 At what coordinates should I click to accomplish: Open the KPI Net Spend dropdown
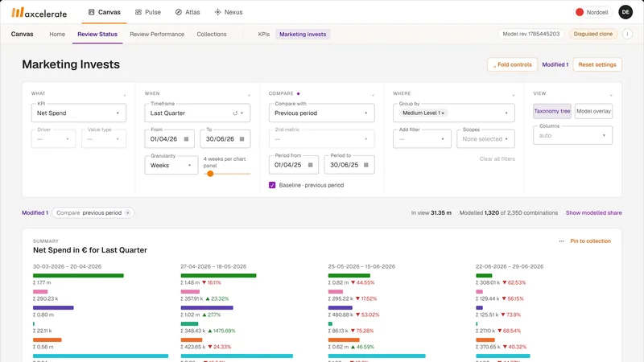tap(78, 113)
